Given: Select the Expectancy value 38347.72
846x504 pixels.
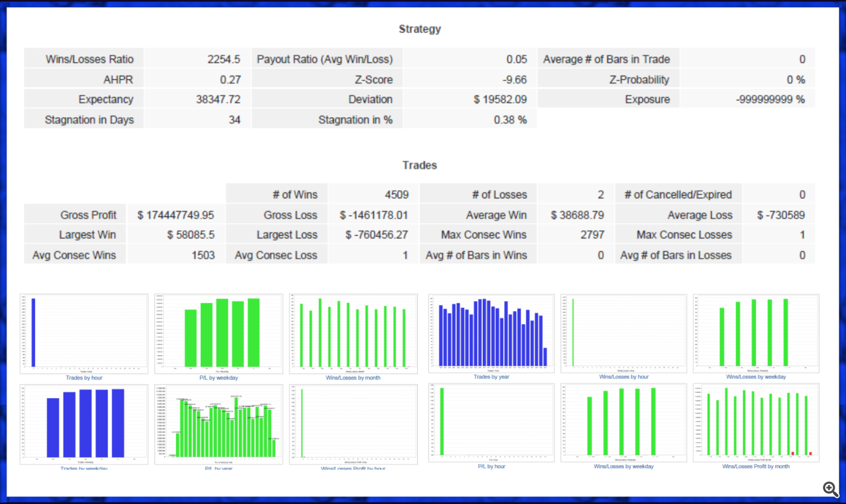Looking at the screenshot, I should pyautogui.click(x=218, y=99).
